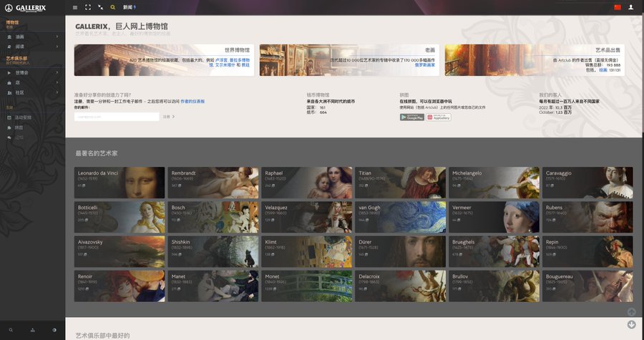
Task: Open the Vermeer artist card
Action: click(494, 217)
